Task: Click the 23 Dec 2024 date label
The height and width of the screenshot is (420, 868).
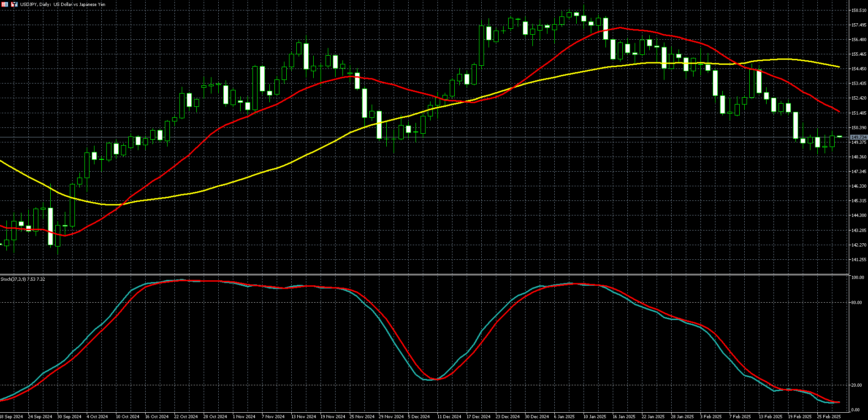Action: tap(508, 417)
